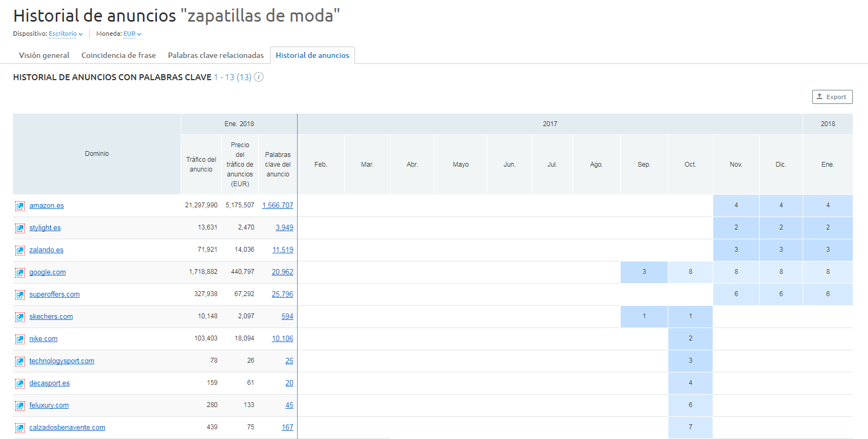Open the zalando.es domain link

pyautogui.click(x=47, y=250)
